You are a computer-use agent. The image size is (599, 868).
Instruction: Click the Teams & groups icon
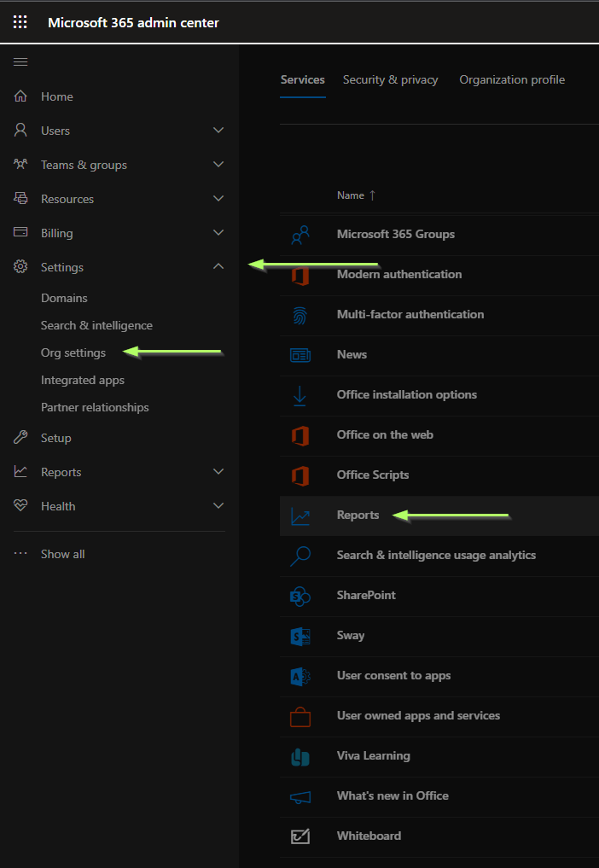(20, 165)
